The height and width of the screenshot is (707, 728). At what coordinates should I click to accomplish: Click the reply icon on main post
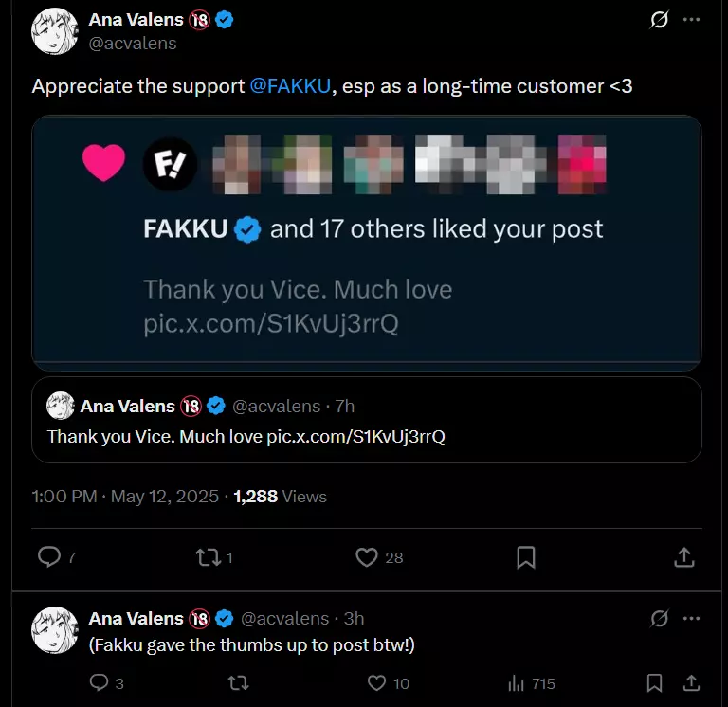click(x=48, y=557)
